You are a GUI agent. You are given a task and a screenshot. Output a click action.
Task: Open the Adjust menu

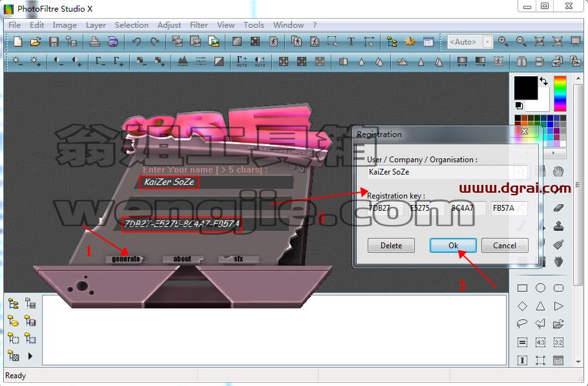point(169,25)
